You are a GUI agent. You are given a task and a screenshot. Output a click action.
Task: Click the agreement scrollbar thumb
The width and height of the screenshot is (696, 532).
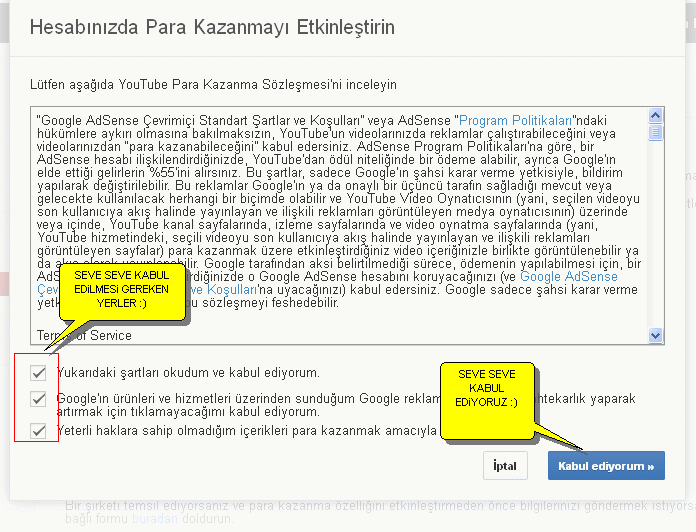(x=655, y=133)
